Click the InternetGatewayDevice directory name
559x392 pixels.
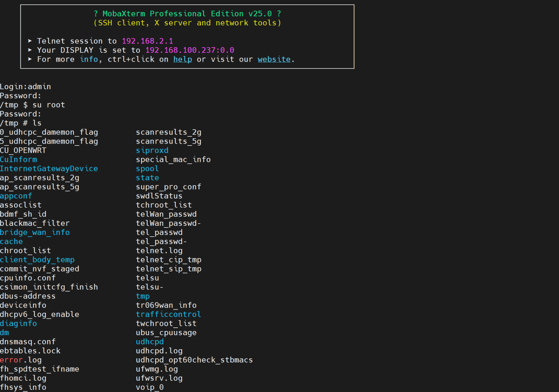[49, 169]
